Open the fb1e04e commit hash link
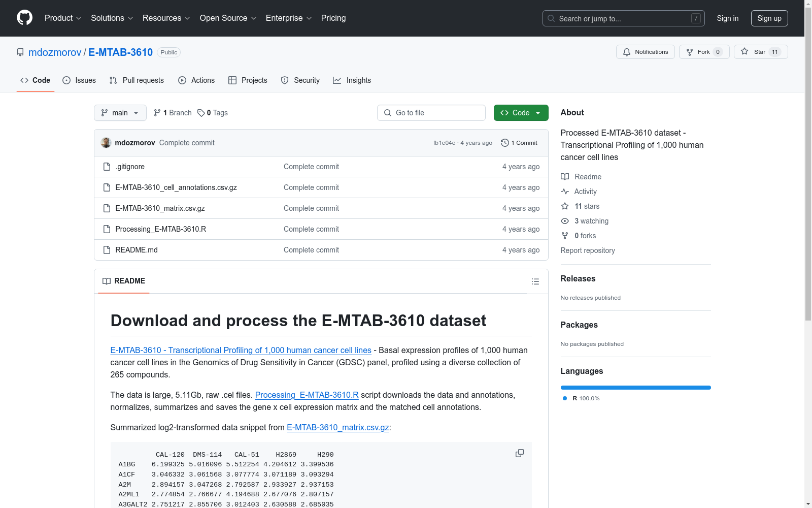 pos(444,143)
